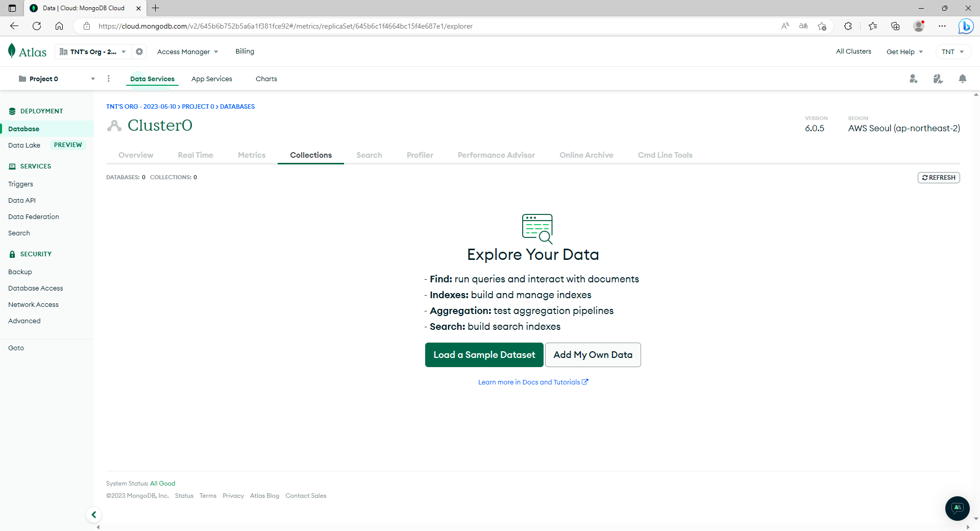The height and width of the screenshot is (531, 980).
Task: Click Load a Sample Dataset button
Action: click(x=484, y=355)
